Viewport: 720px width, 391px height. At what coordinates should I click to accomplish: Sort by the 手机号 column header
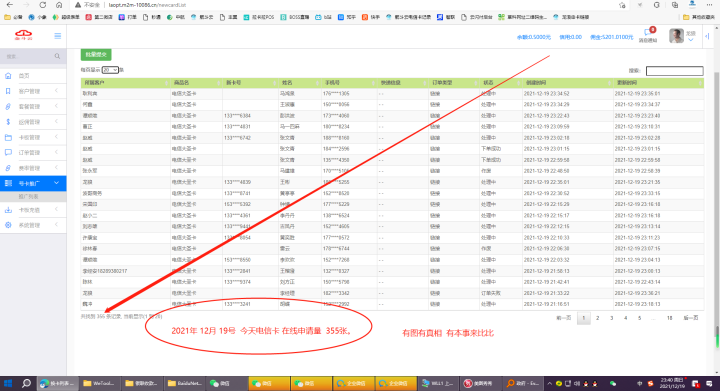[349, 83]
